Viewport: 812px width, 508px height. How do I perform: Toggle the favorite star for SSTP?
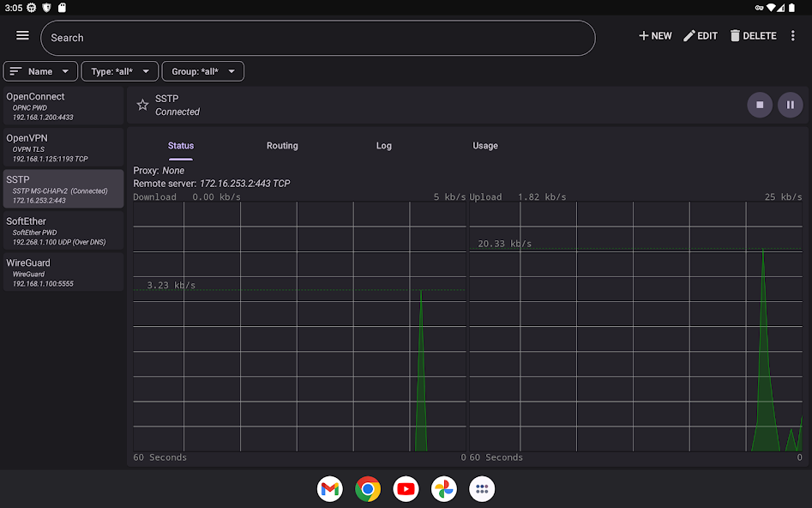click(x=142, y=106)
